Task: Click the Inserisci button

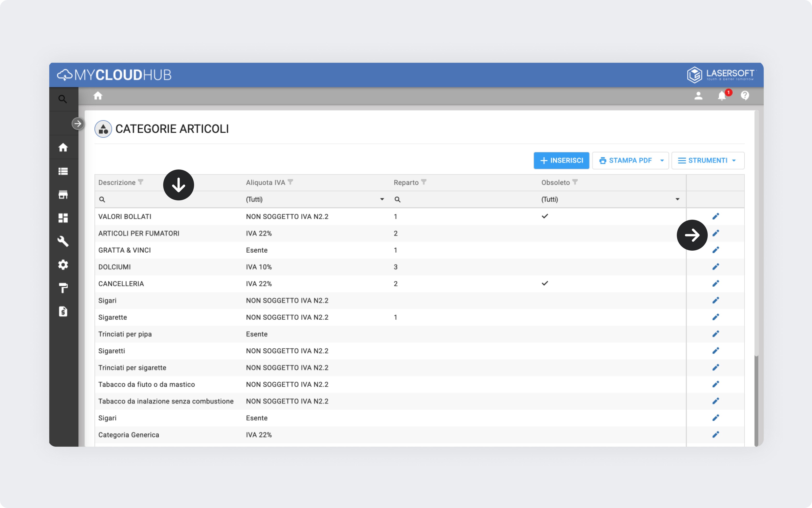Action: (561, 161)
